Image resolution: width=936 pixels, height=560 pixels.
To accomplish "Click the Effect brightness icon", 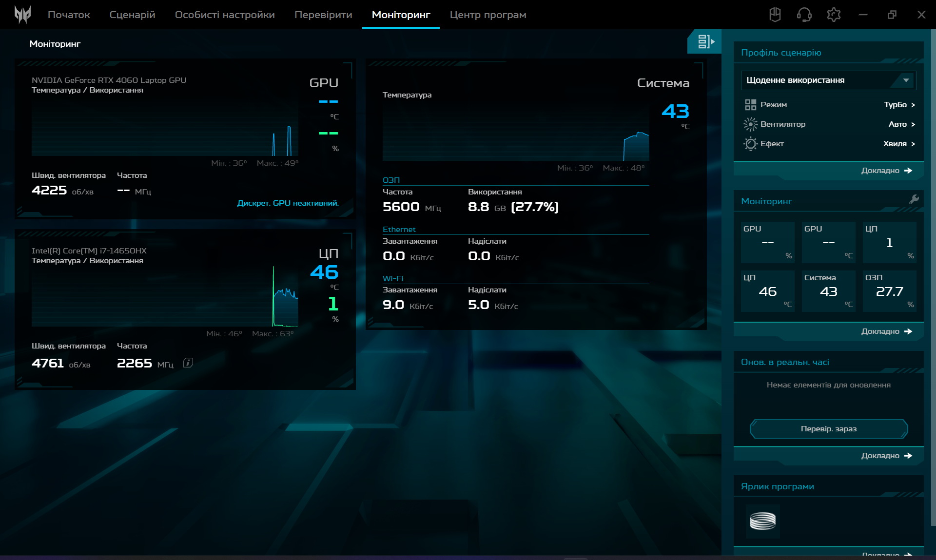I will click(x=750, y=144).
